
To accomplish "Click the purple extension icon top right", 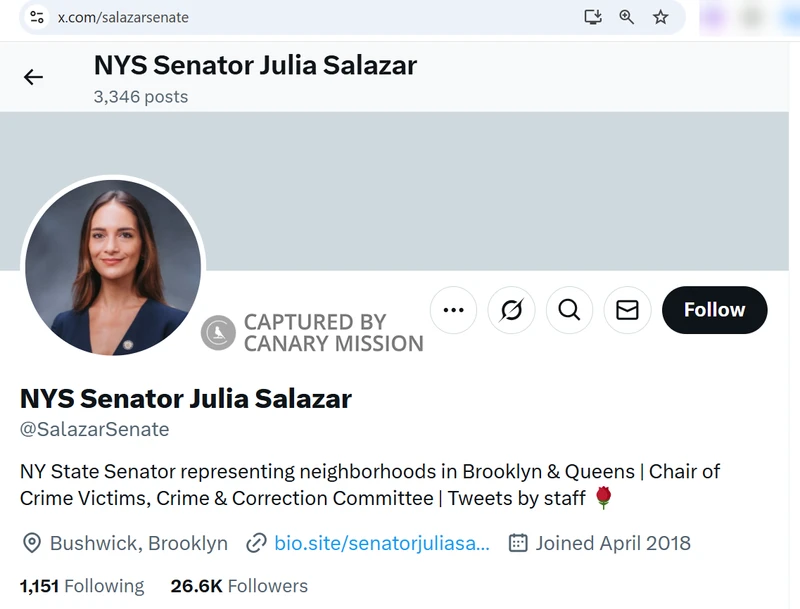I will point(712,17).
